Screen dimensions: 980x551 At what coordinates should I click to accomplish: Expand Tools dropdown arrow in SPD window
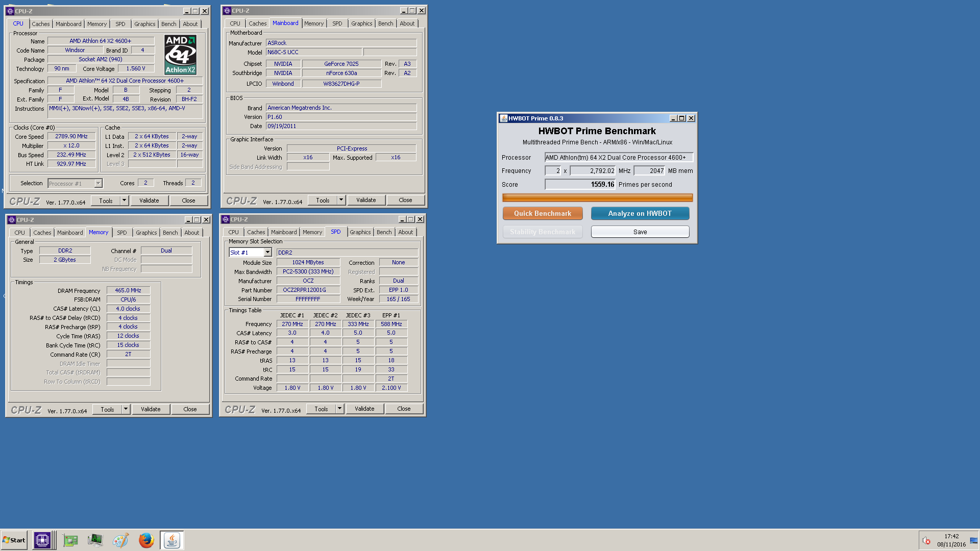339,409
